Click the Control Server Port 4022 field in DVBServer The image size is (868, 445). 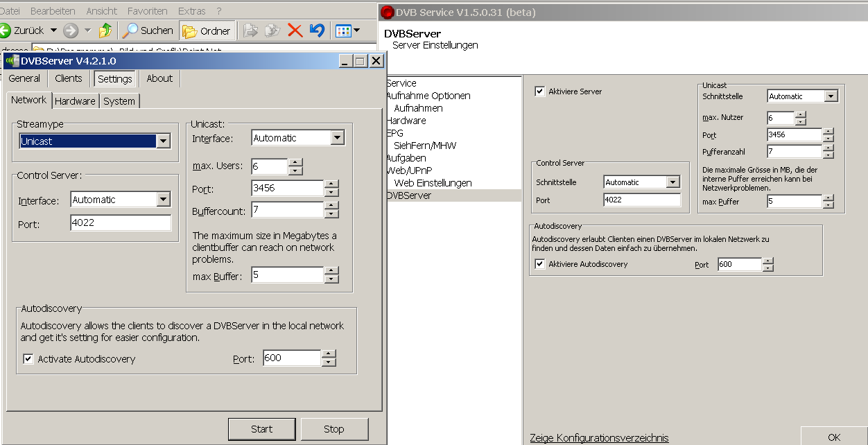(x=121, y=222)
